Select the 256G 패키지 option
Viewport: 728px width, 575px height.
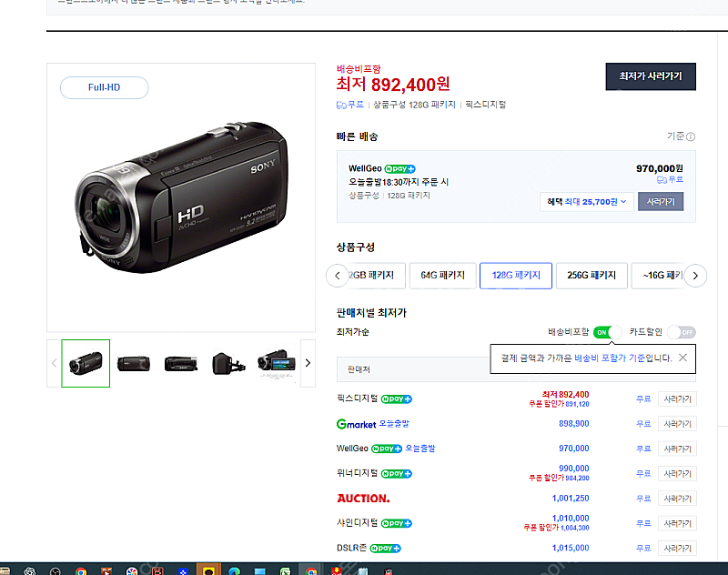tap(591, 275)
